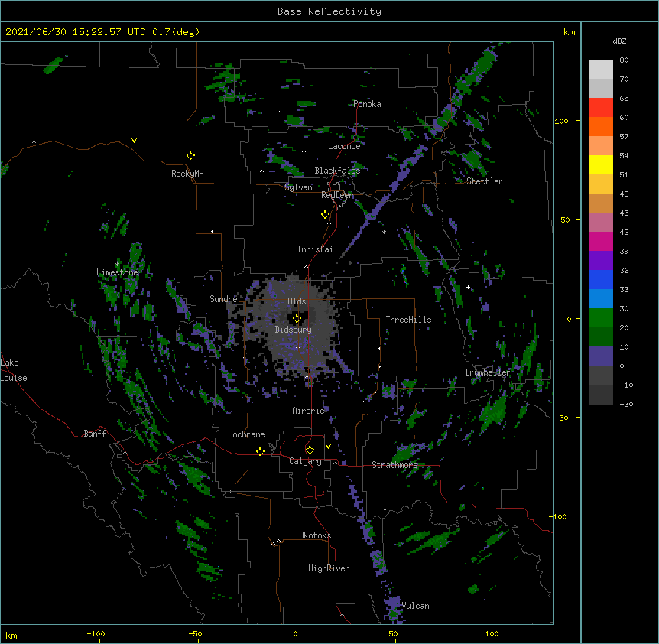Select the white plus marker northwest of Drumheller
Viewport: 659px width, 644px height.
click(468, 288)
